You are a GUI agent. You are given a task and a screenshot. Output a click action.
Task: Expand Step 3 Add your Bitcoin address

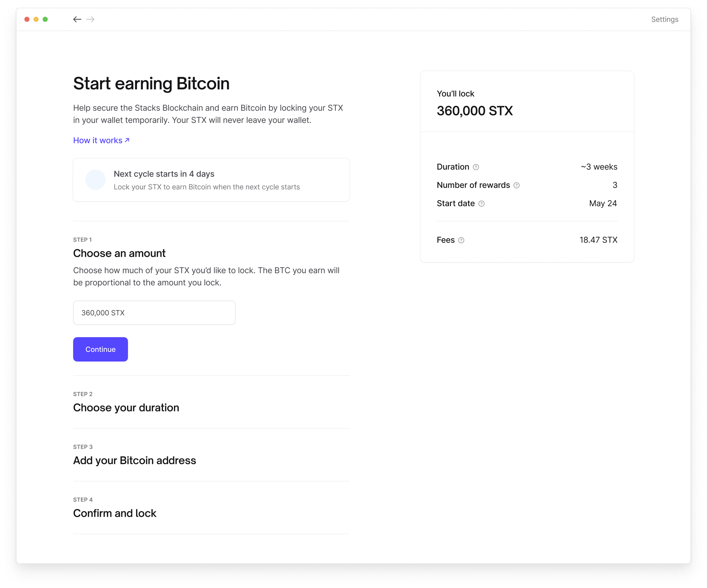tap(134, 460)
